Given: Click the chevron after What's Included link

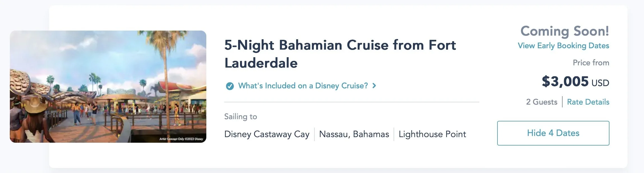Looking at the screenshot, I should tap(374, 86).
